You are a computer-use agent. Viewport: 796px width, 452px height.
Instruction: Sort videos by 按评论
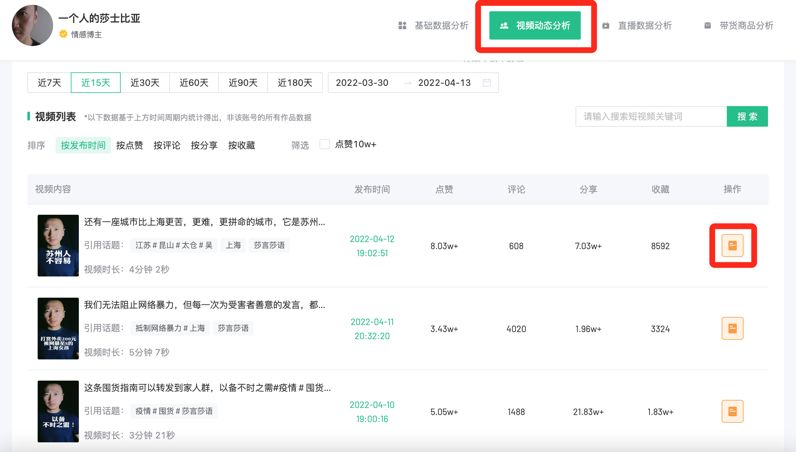tap(167, 145)
